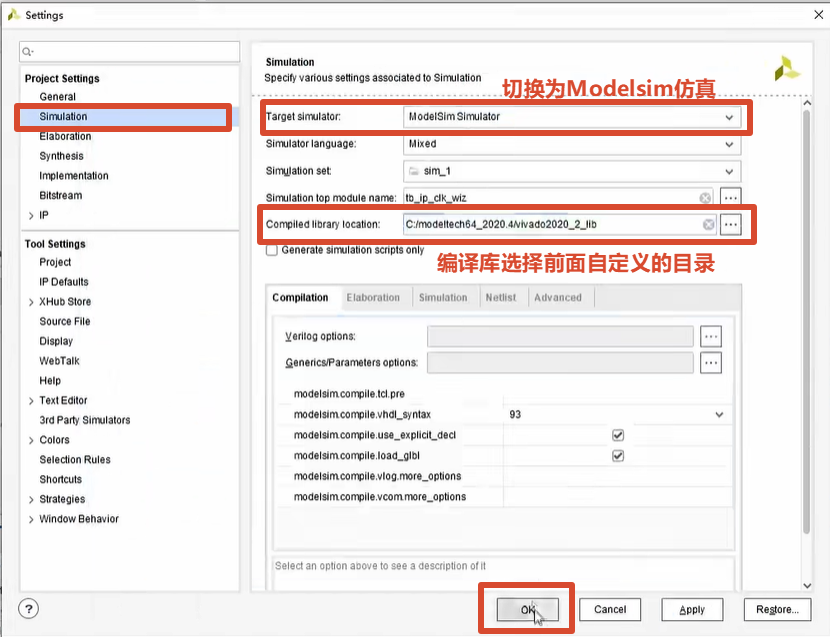This screenshot has height=637, width=830.
Task: Toggle modelsim.compile.use_explicit_decl checkbox
Action: coord(618,435)
